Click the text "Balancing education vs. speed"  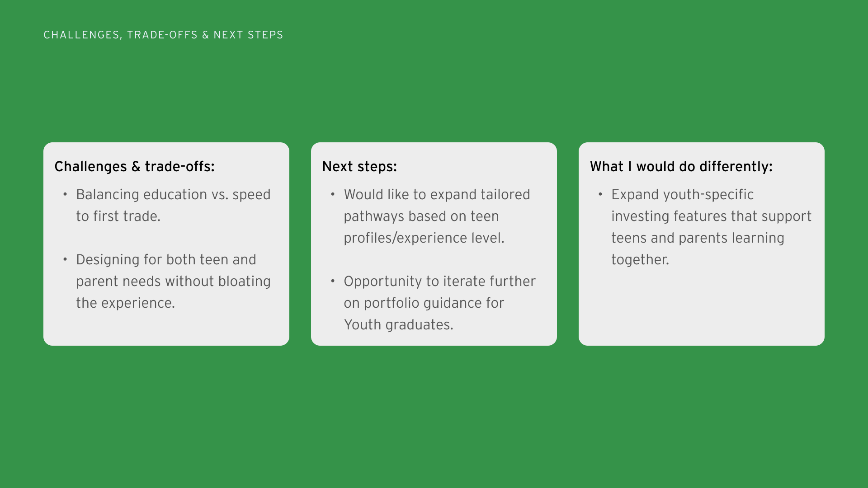(173, 195)
